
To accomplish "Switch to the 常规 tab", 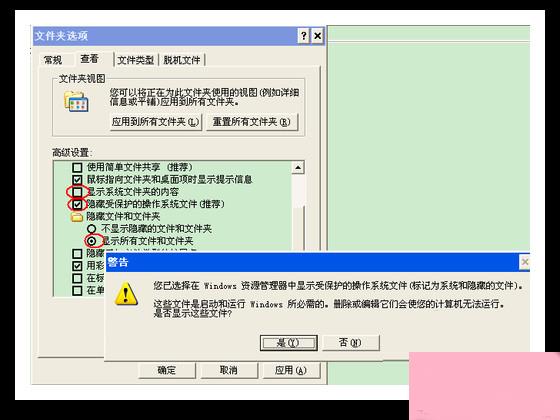I will click(53, 60).
